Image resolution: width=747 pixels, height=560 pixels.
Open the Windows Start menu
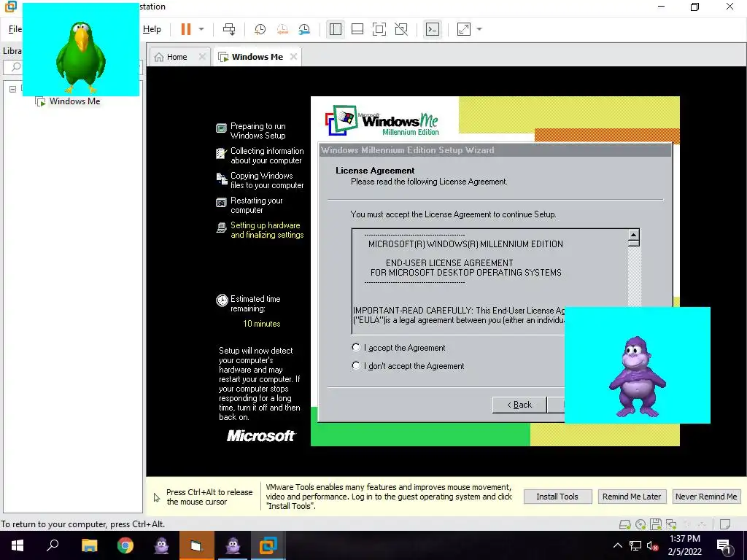(18, 545)
